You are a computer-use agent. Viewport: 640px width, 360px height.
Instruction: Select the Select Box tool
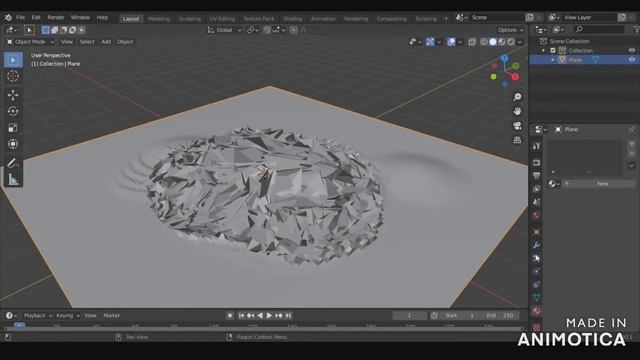pos(13,60)
